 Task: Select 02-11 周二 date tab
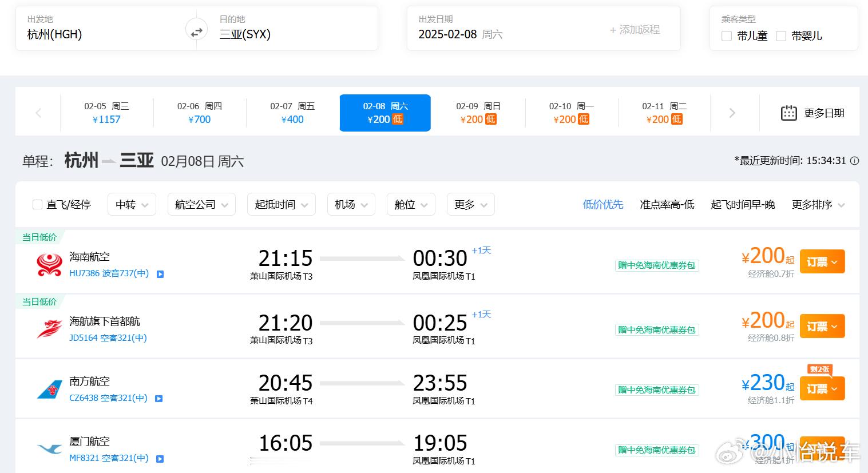click(664, 113)
